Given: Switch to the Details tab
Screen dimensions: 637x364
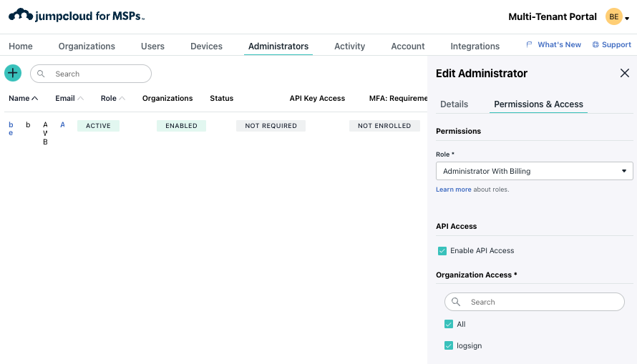Looking at the screenshot, I should tap(454, 104).
